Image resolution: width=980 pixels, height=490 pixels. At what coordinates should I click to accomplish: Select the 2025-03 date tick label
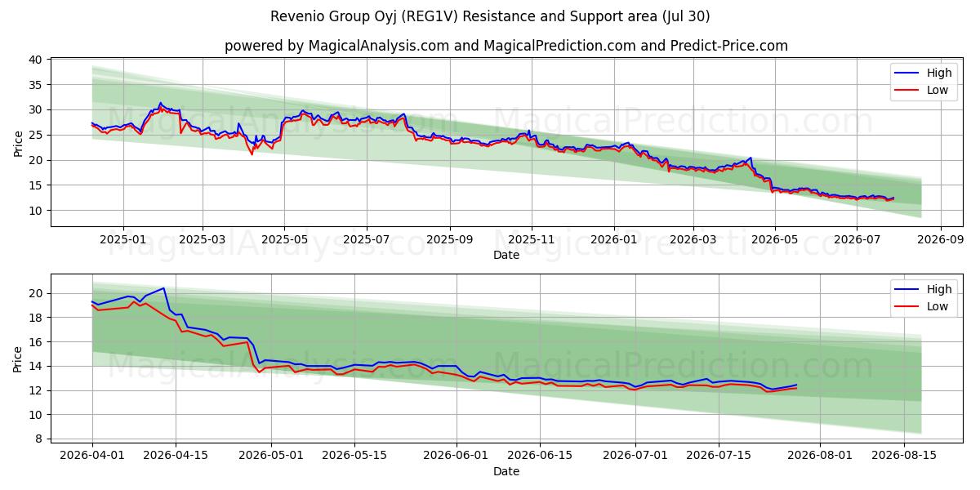[x=202, y=241]
